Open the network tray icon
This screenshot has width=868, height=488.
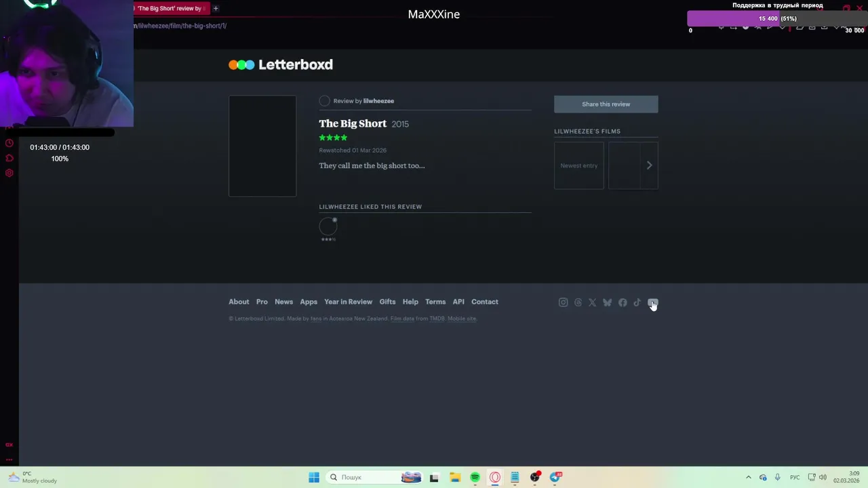(x=811, y=477)
